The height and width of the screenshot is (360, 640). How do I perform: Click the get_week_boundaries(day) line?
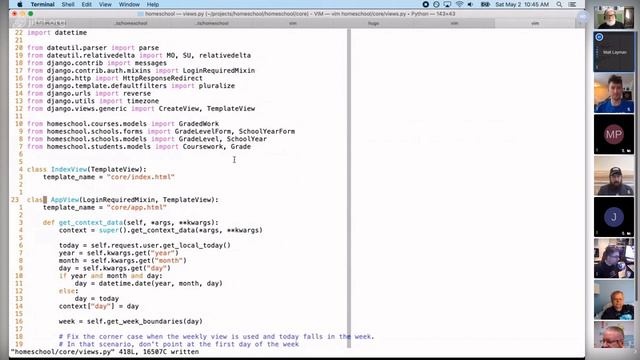tap(131, 322)
